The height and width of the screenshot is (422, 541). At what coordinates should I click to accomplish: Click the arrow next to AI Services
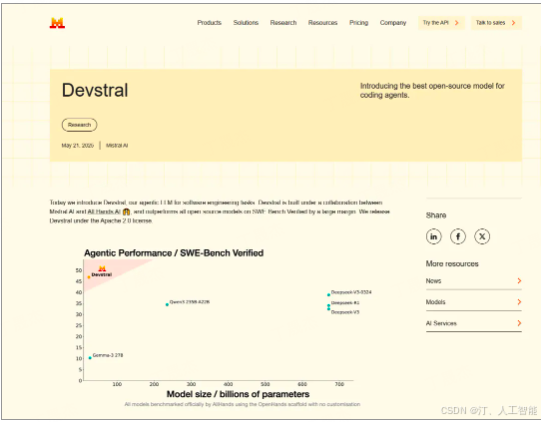coord(519,323)
